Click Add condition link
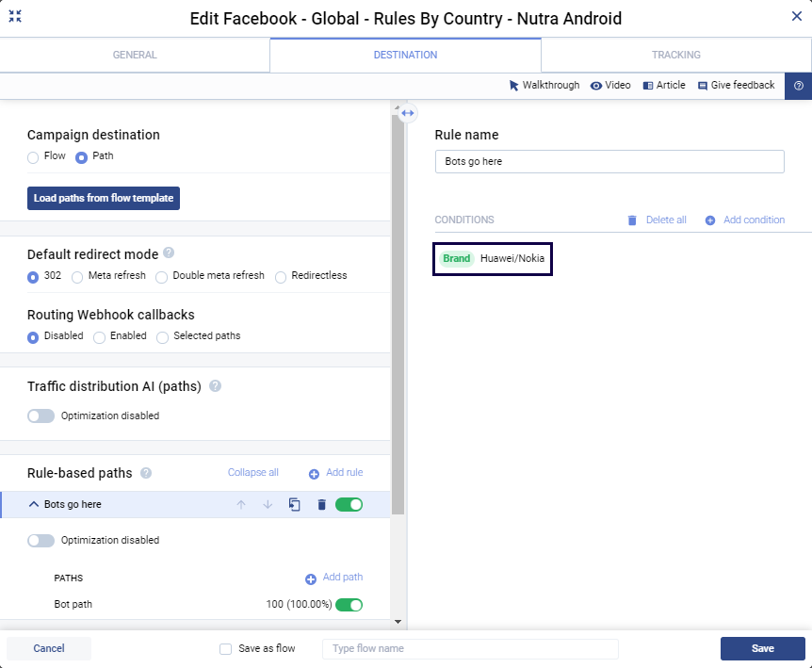Screen dimensions: 812x668 click(x=745, y=220)
